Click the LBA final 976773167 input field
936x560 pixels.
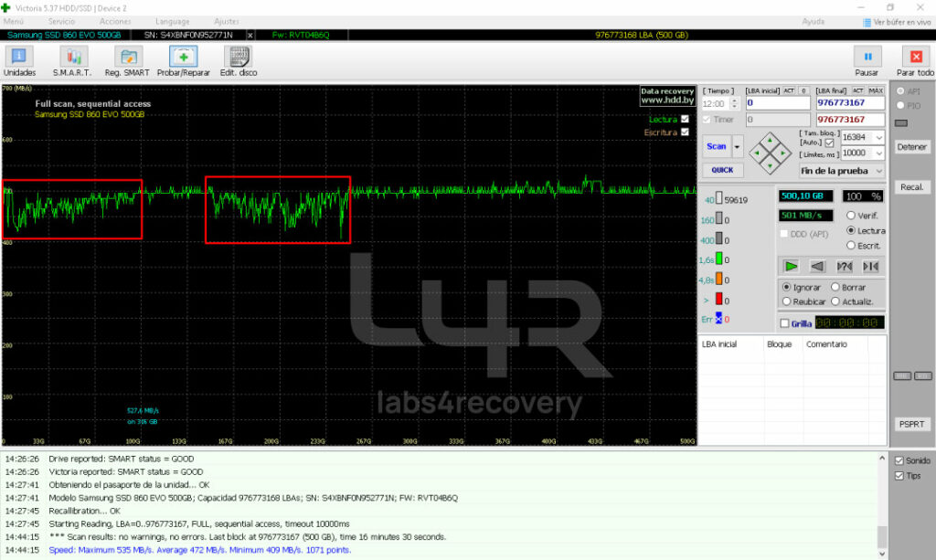pos(850,103)
